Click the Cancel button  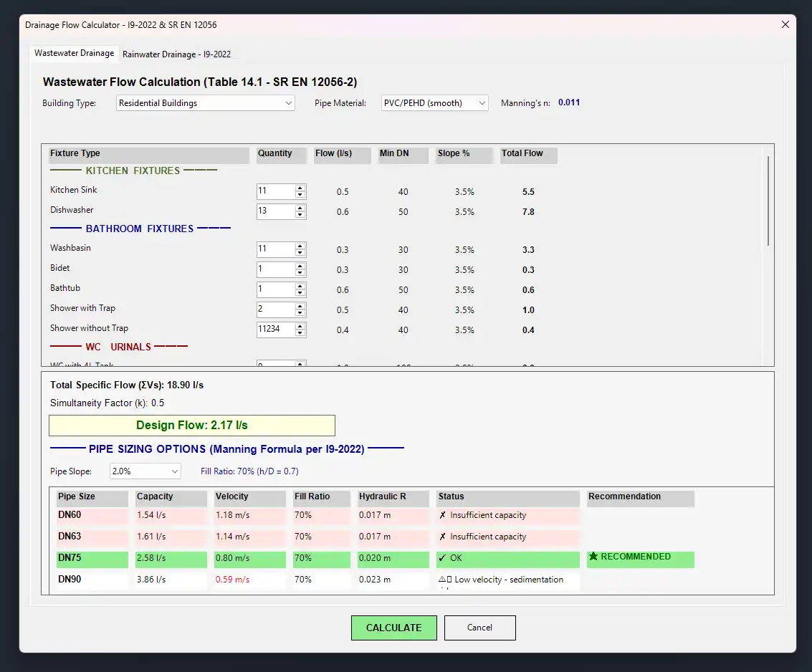(x=479, y=628)
